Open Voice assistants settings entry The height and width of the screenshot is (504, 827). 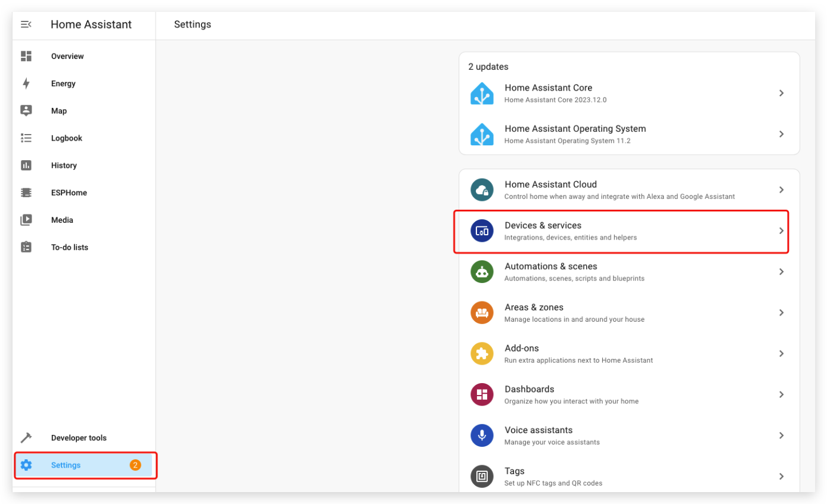point(629,435)
